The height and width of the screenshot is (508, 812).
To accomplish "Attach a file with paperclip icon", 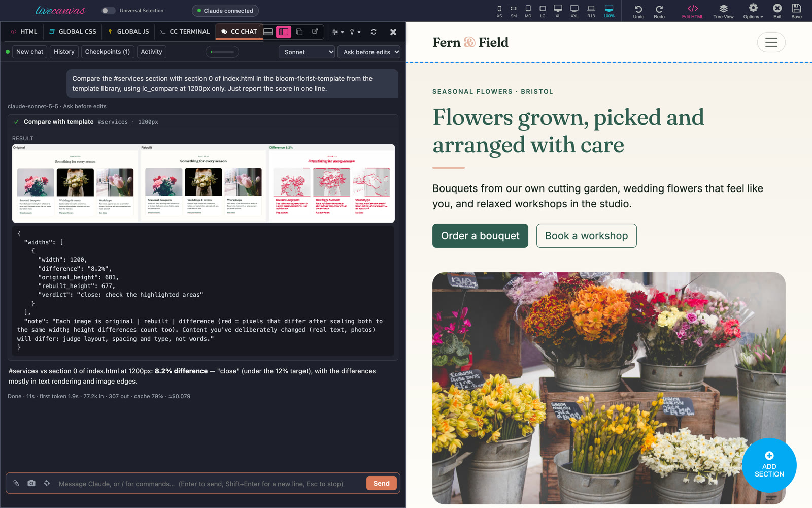I will tap(16, 483).
